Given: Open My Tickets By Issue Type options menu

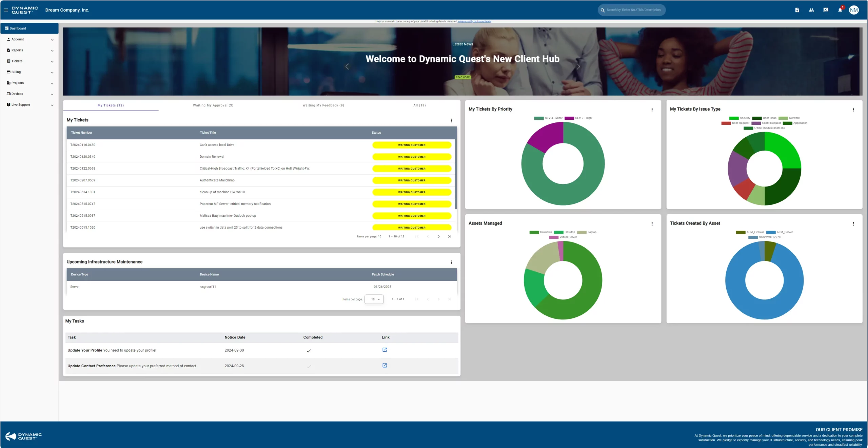Looking at the screenshot, I should [x=853, y=110].
